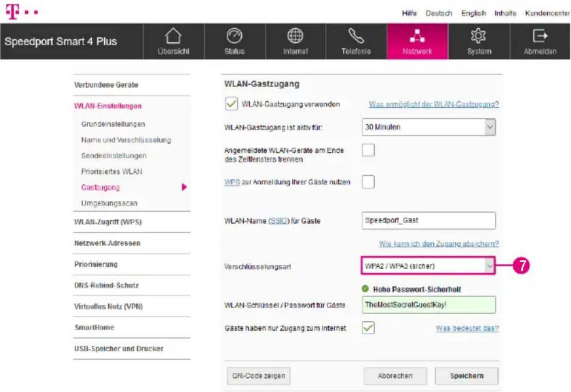
Task: Toggle the WLAN-Gastzugang verwenden checkbox
Action: [x=231, y=104]
